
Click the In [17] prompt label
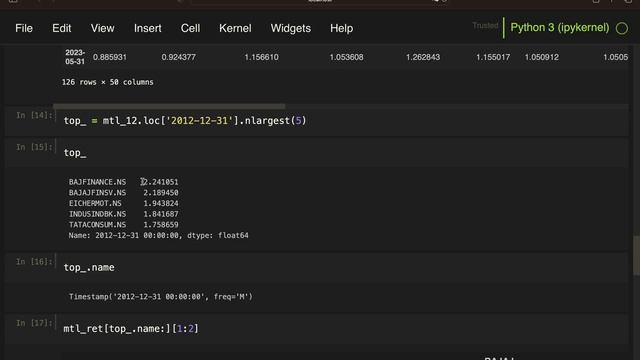coord(34,323)
